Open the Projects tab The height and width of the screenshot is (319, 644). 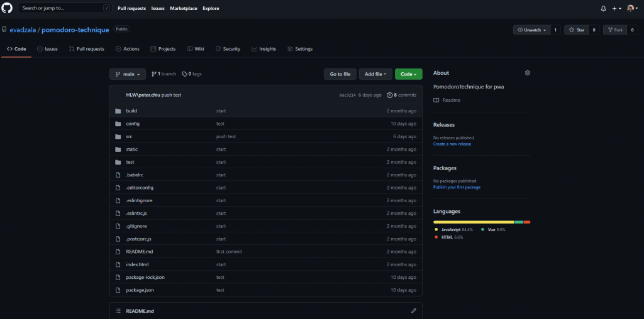tap(163, 49)
